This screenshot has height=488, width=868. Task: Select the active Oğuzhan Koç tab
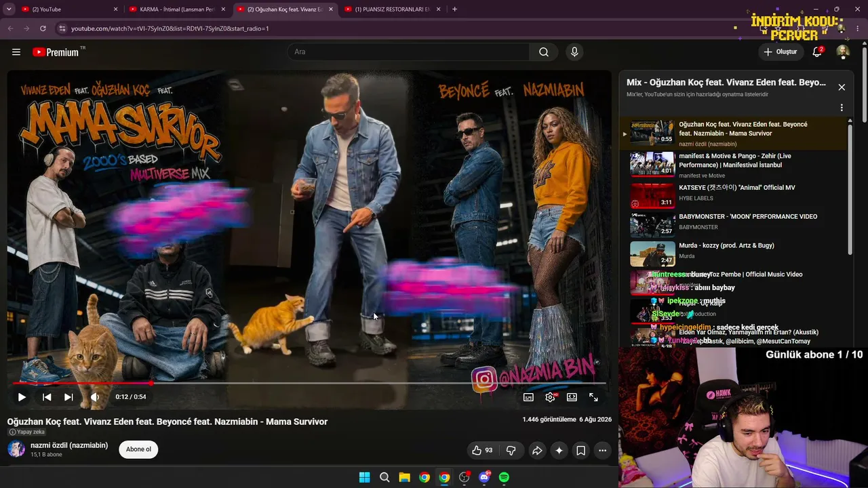[285, 9]
